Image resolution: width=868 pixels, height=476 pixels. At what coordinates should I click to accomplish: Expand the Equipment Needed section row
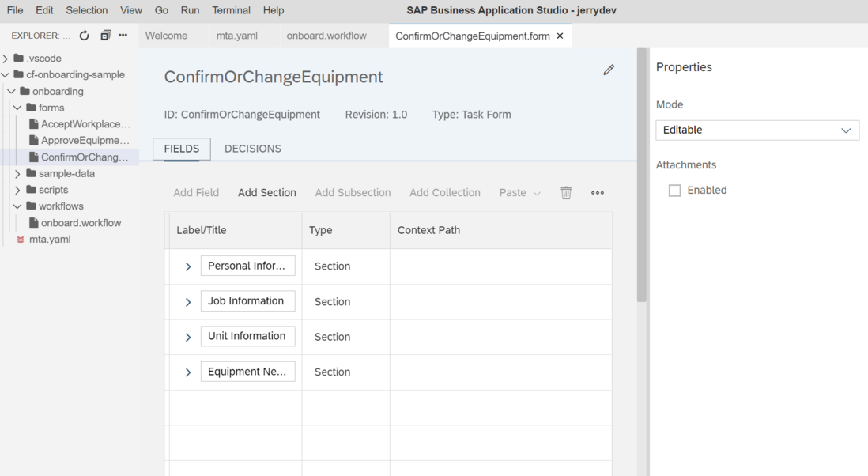pyautogui.click(x=188, y=372)
